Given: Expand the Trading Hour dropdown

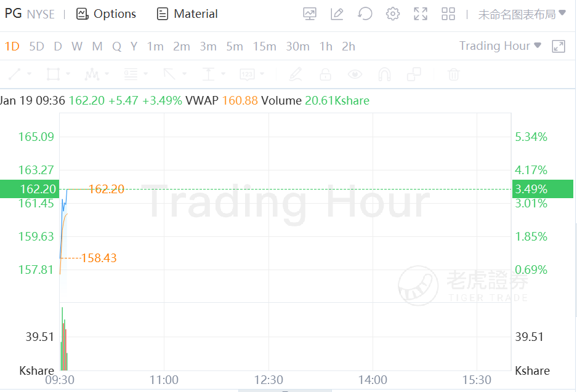Looking at the screenshot, I should click(500, 46).
